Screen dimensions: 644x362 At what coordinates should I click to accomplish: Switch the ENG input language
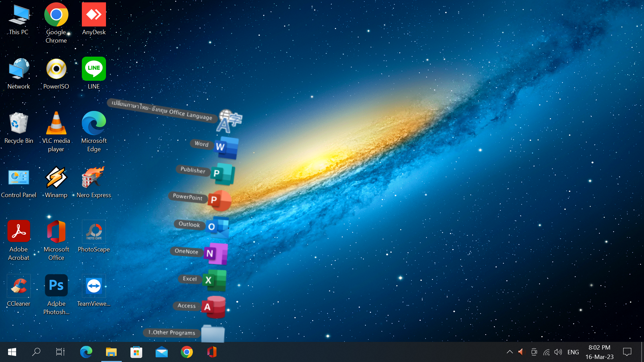[x=573, y=352]
